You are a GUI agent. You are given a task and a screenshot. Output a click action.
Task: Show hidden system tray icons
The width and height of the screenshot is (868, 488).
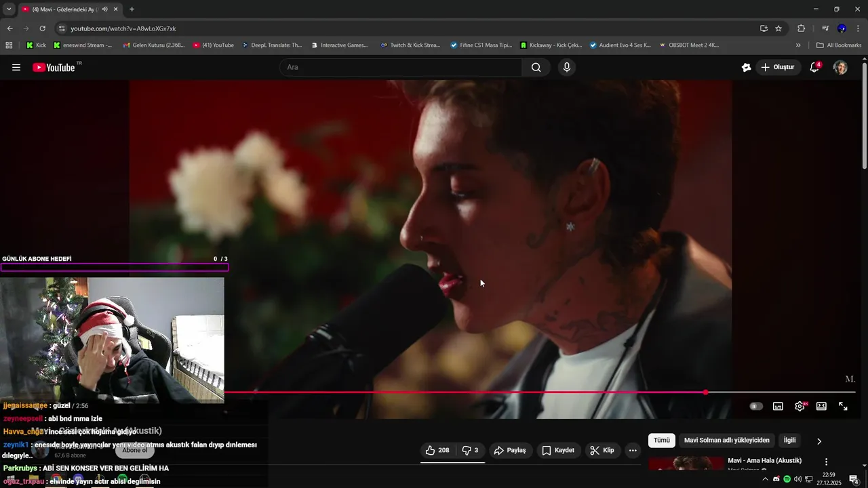click(766, 479)
